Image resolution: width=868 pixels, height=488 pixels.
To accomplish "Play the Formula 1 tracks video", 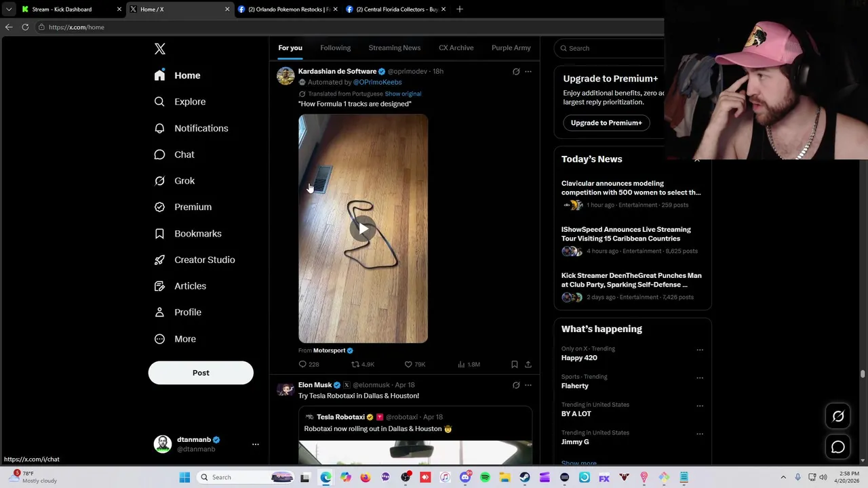I will (363, 229).
